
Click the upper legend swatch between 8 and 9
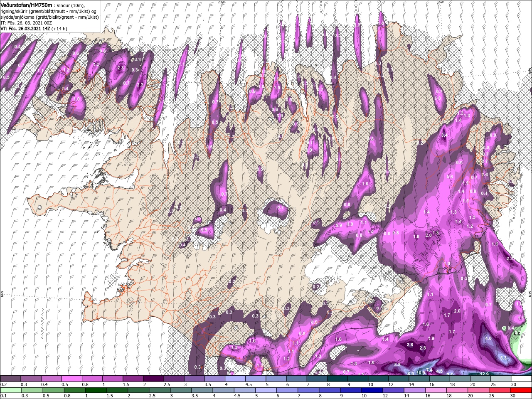point(337,379)
